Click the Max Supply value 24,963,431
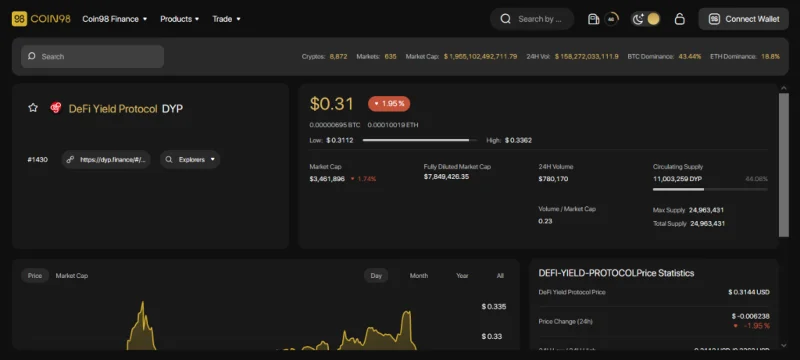Viewport: 800px width, 360px height. click(706, 210)
